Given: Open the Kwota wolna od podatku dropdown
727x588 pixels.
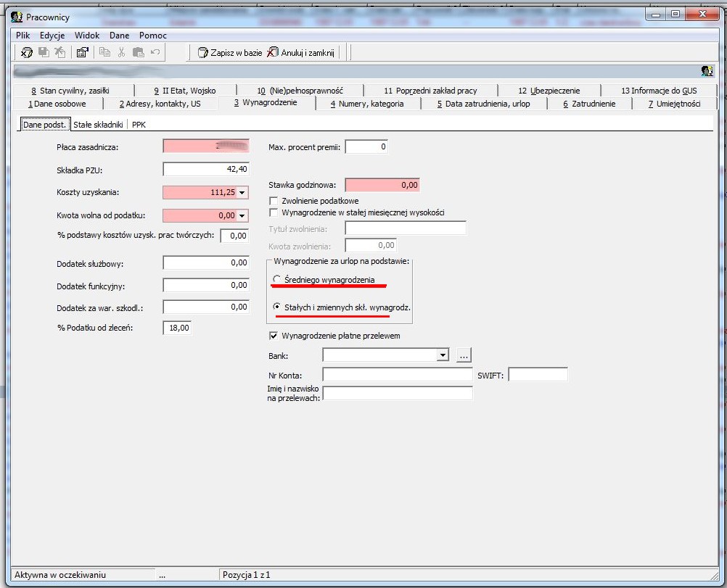Looking at the screenshot, I should (x=242, y=215).
